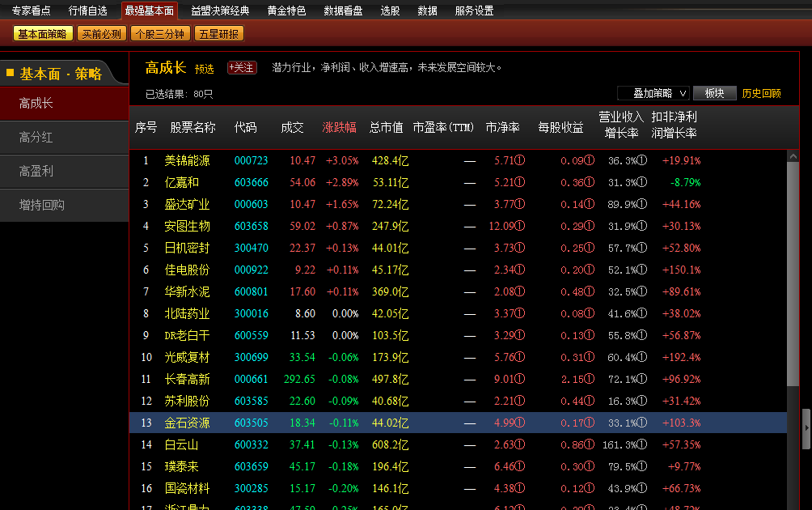Click the 板块 button

(x=714, y=93)
